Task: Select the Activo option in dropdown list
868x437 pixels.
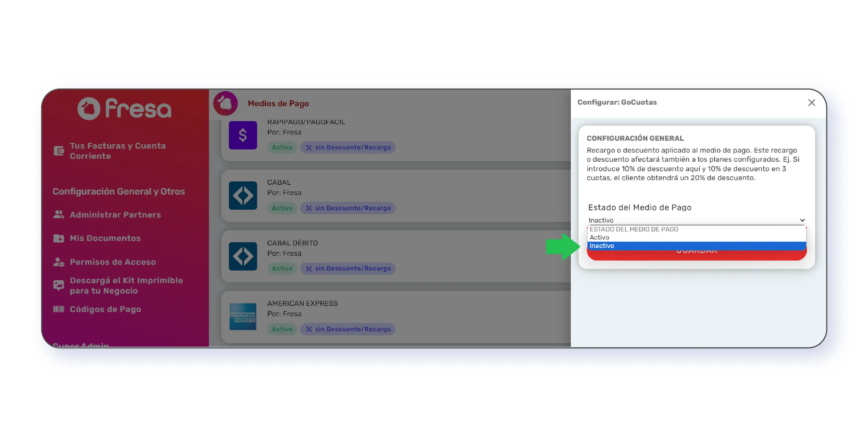Action: [696, 238]
